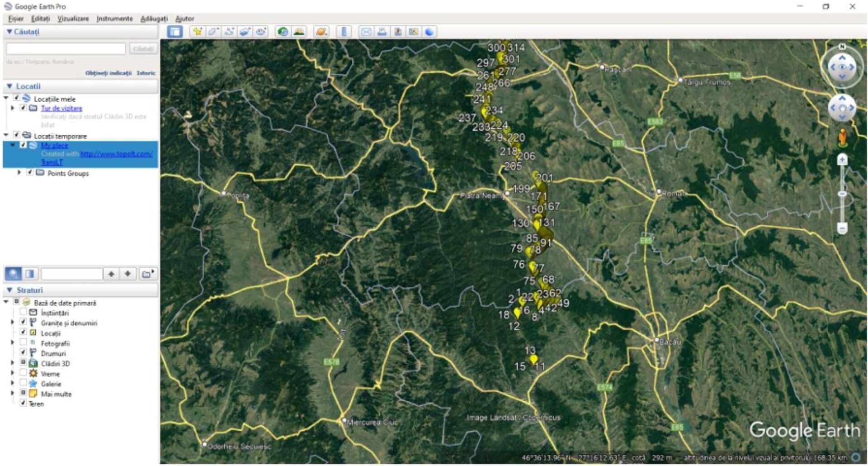Image resolution: width=868 pixels, height=466 pixels.
Task: Select the Add Path tool
Action: coord(229,32)
